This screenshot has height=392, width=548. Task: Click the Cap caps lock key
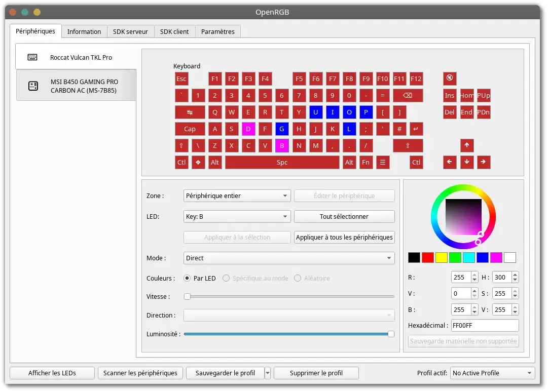[190, 129]
